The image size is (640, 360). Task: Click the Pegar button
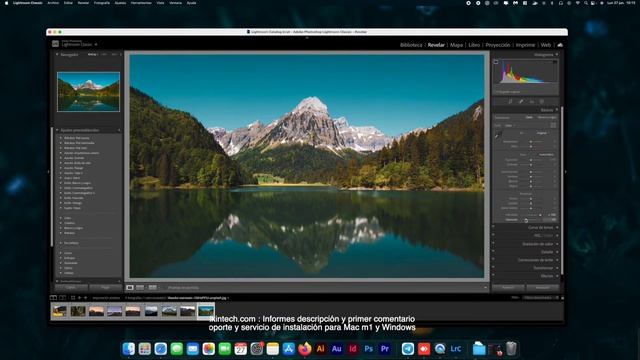(x=105, y=288)
